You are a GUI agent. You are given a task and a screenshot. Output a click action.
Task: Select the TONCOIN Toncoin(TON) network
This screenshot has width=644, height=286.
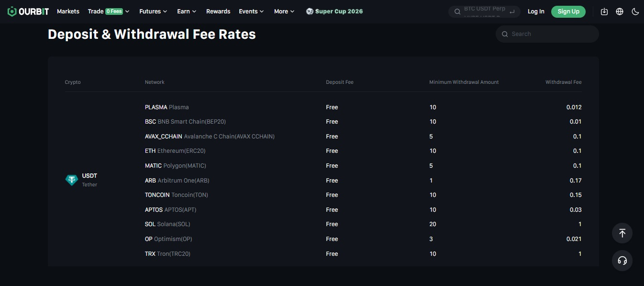(x=177, y=195)
